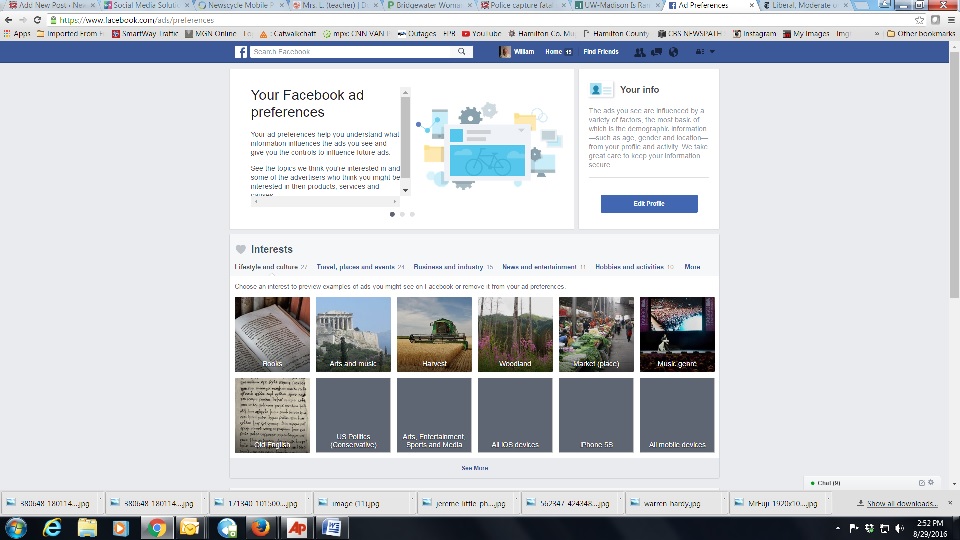This screenshot has height=540, width=960.
Task: Open Windows Media Player from taskbar
Action: pyautogui.click(x=120, y=528)
